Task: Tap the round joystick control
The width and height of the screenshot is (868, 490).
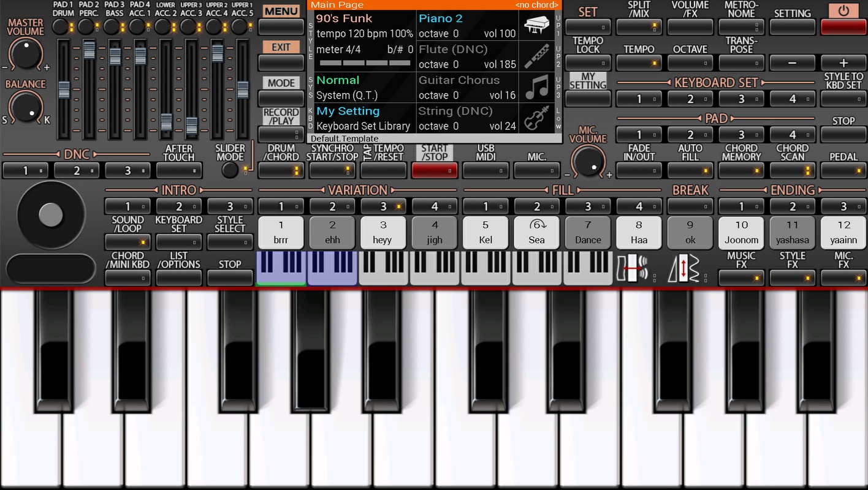Action: (51, 214)
